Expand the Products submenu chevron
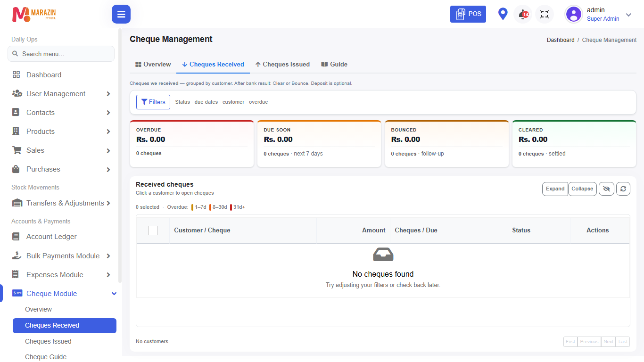 [108, 132]
